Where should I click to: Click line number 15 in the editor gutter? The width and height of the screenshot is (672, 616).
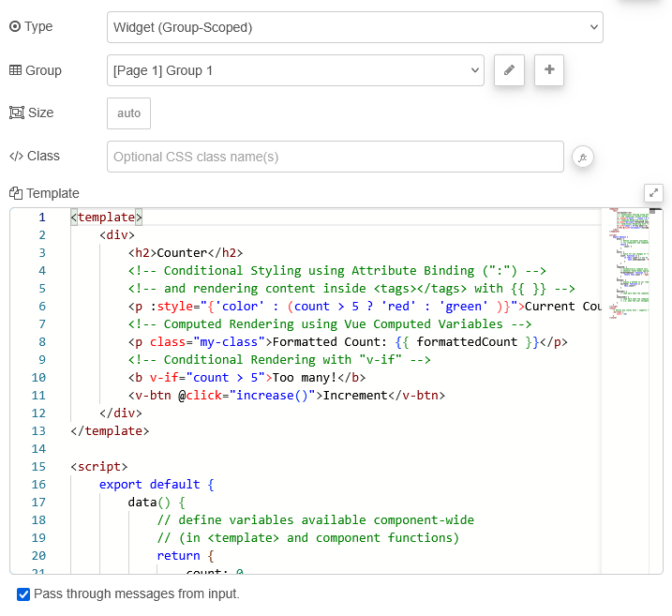(x=37, y=466)
